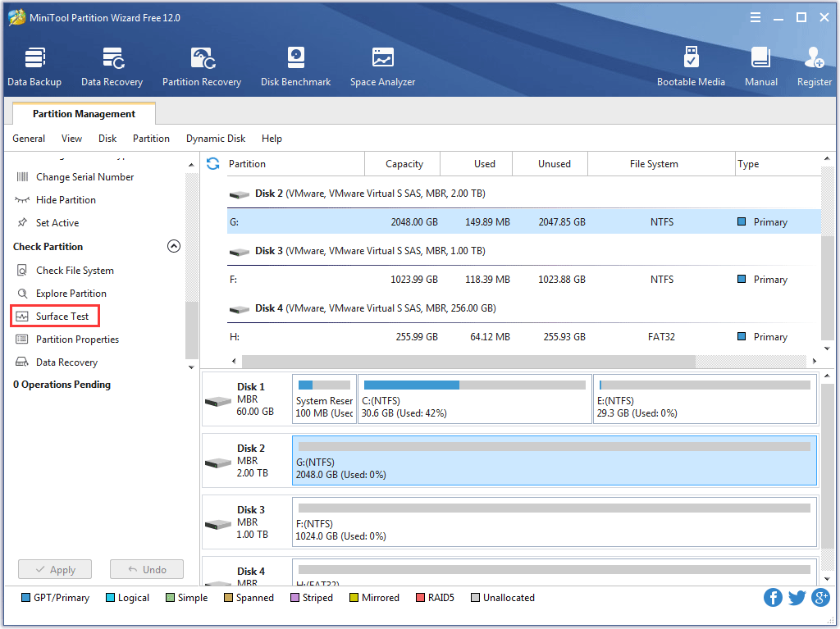Select the C:(NTFS) block in the disk map
Image resolution: width=840 pixels, height=629 pixels.
474,399
